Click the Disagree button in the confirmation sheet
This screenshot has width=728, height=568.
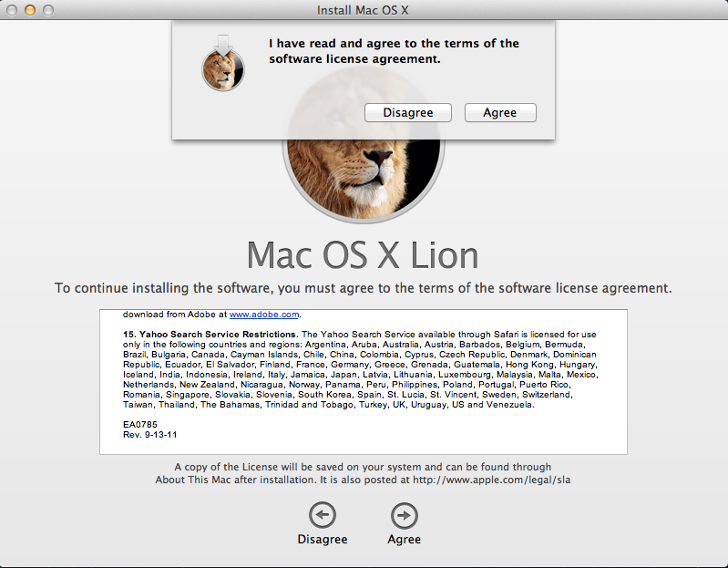tap(407, 113)
